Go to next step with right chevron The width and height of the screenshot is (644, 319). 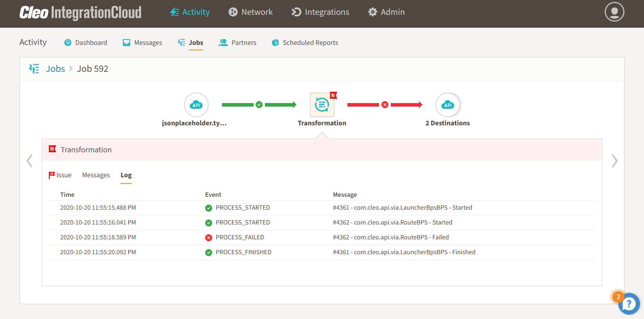[615, 161]
